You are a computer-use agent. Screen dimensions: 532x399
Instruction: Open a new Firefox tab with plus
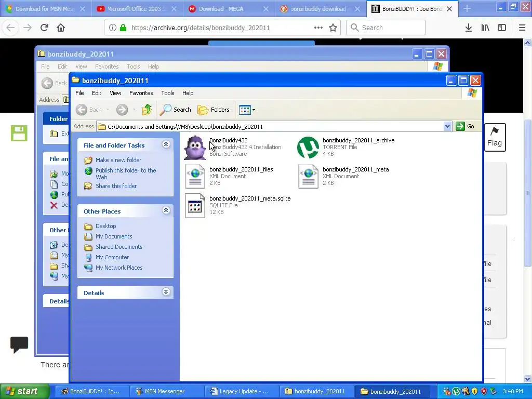click(467, 9)
